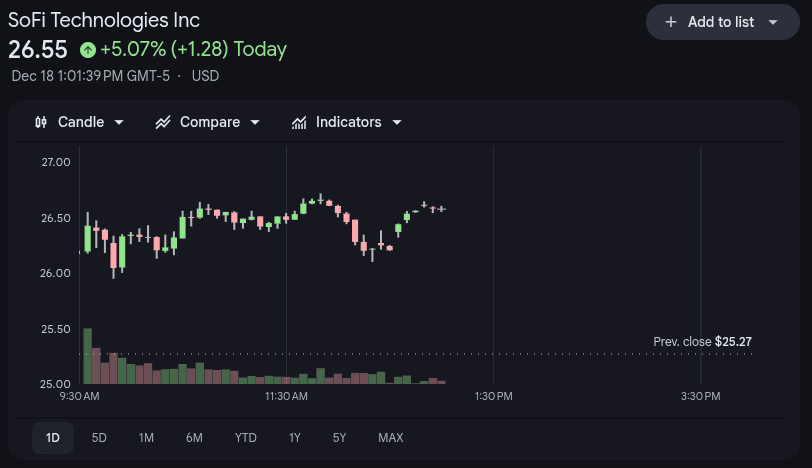The width and height of the screenshot is (812, 468).
Task: Click the Indicators chart icon
Action: (299, 122)
